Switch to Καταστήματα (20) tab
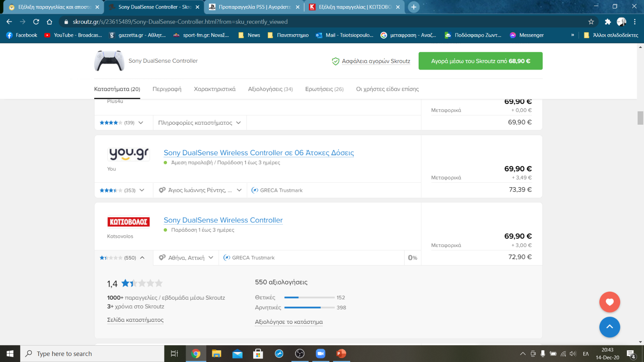The height and width of the screenshot is (362, 644). click(x=117, y=89)
